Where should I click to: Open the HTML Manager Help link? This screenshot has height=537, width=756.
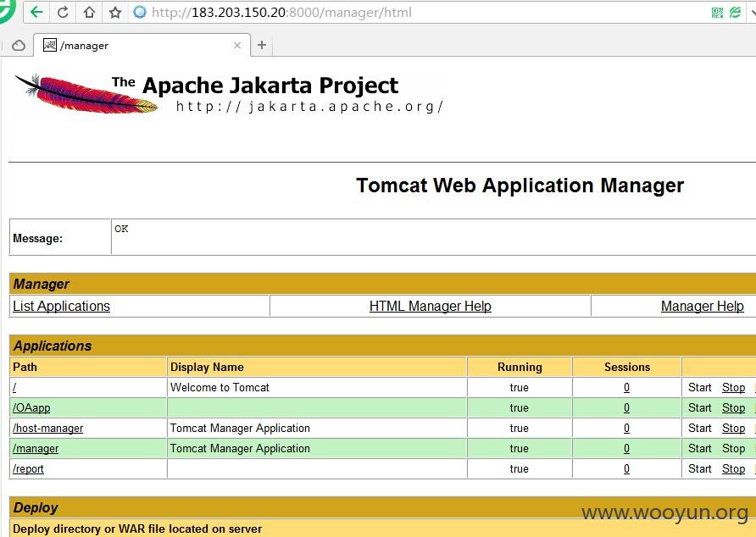coord(430,306)
